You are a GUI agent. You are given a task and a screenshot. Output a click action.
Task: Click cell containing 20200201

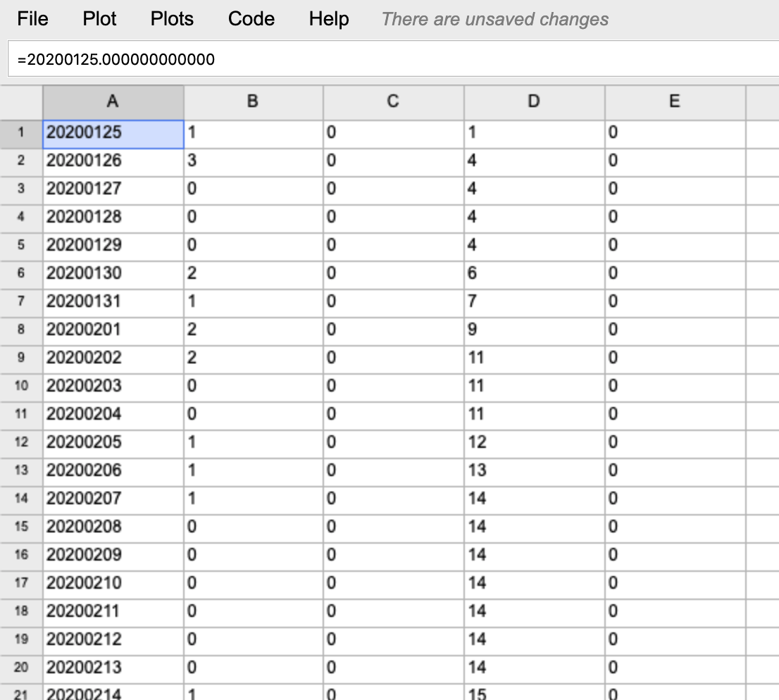click(x=113, y=332)
